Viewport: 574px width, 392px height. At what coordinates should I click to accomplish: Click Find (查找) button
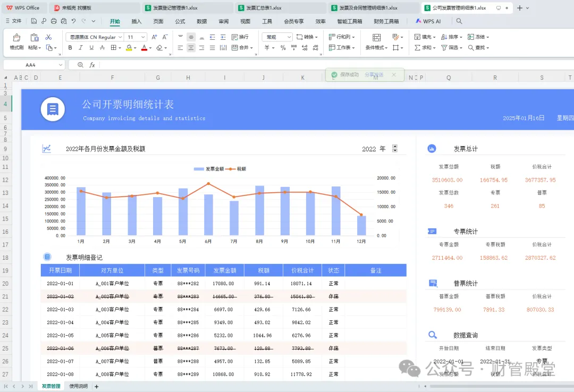pyautogui.click(x=478, y=48)
